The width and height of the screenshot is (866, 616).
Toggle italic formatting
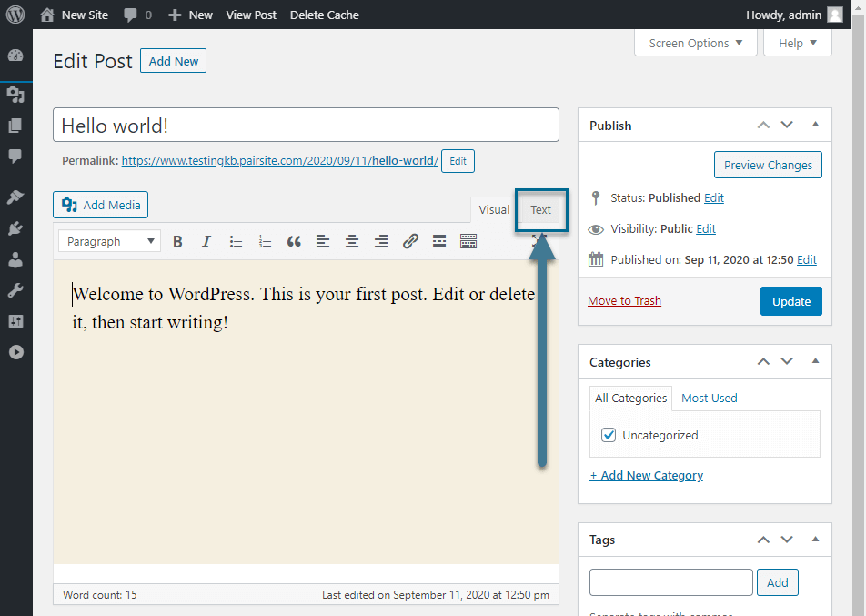(206, 241)
